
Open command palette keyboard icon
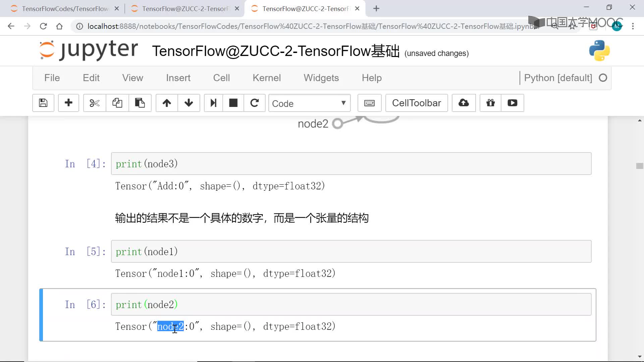[369, 103]
